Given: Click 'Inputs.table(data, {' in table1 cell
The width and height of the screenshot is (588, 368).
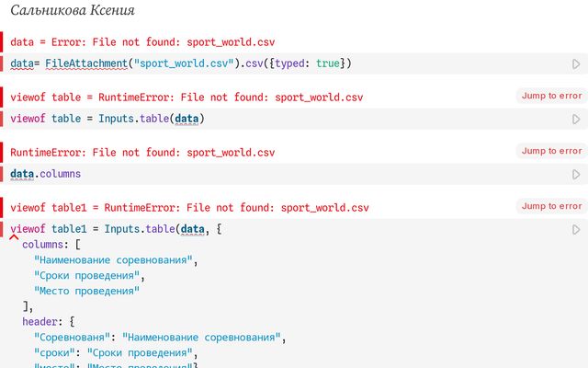Looking at the screenshot, I should 163,229.
